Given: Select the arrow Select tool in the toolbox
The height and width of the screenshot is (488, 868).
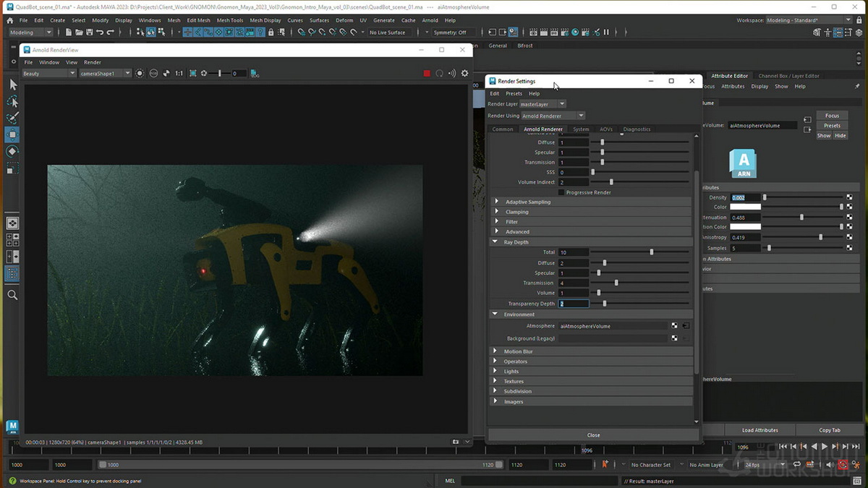Looking at the screenshot, I should coord(12,85).
